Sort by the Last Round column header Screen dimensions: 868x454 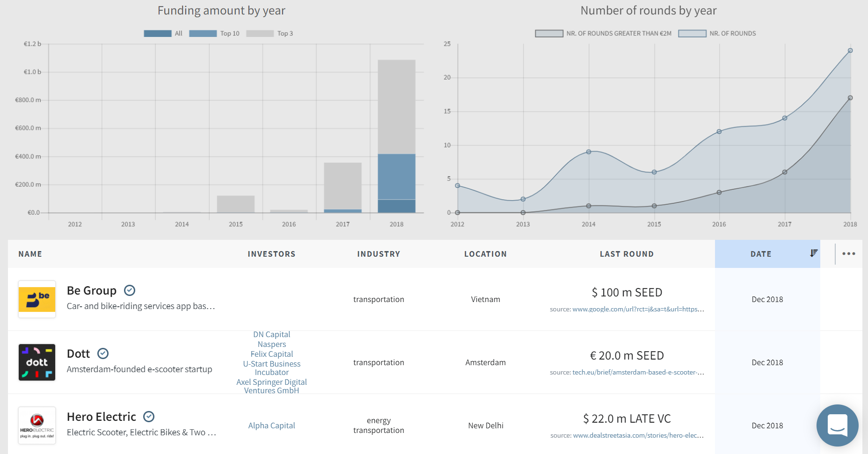click(x=627, y=254)
